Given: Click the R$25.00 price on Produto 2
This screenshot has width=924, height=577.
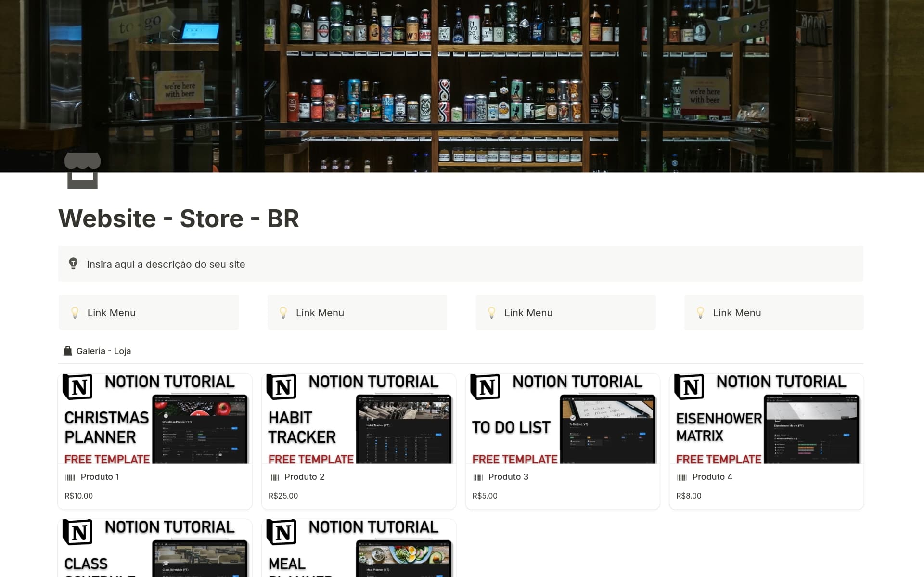Looking at the screenshot, I should coord(283,495).
